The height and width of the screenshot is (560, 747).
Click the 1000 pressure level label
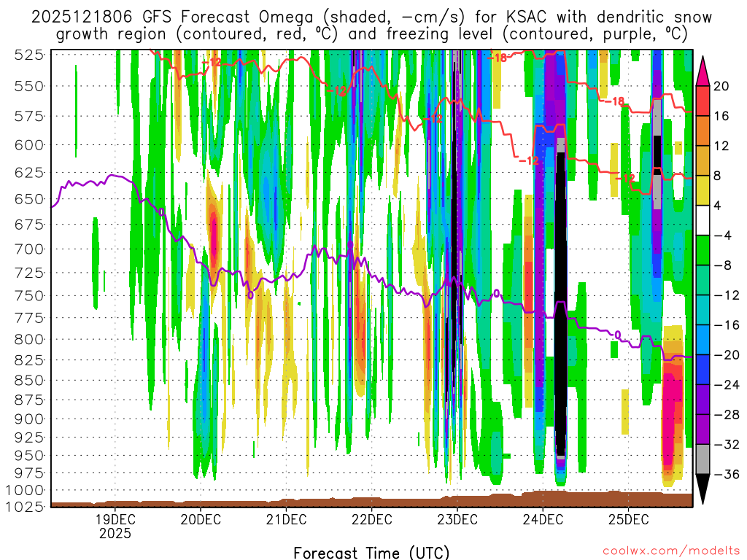(x=25, y=490)
